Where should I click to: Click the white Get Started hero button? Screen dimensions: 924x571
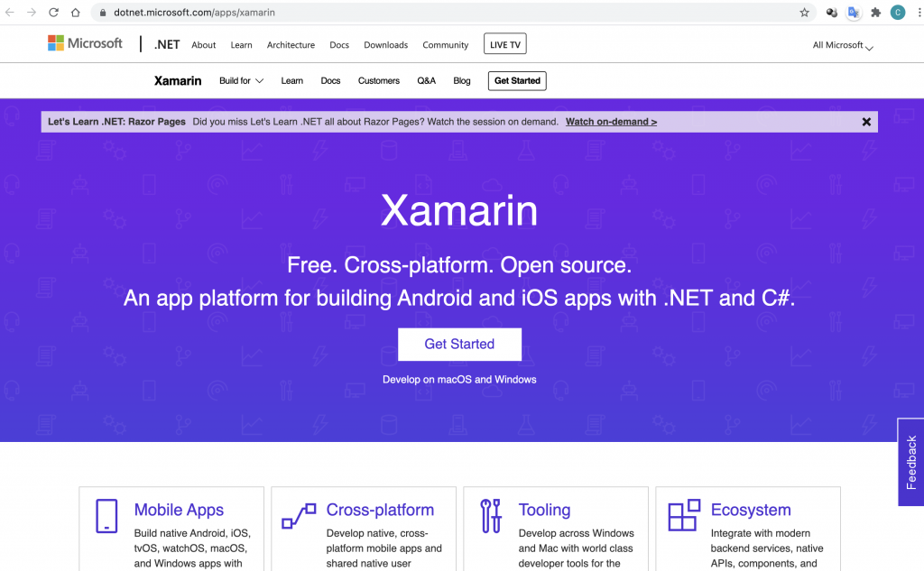(x=459, y=344)
